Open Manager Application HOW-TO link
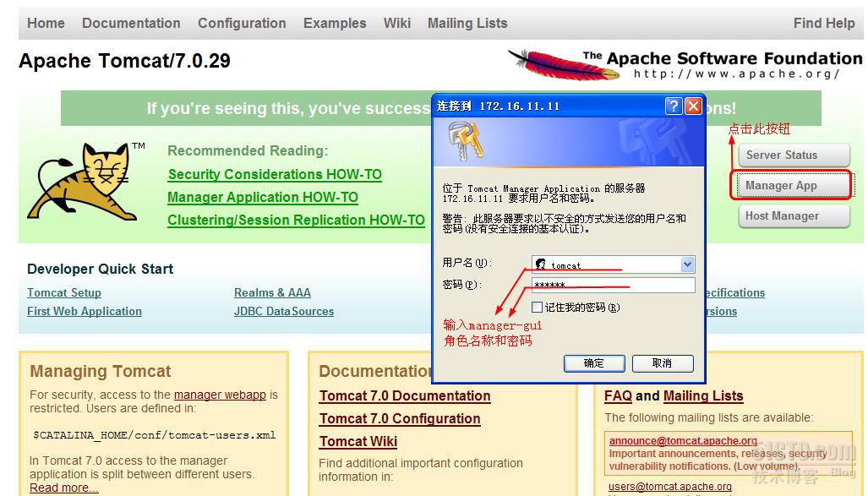Viewport: 868px width, 496px height. [x=263, y=197]
